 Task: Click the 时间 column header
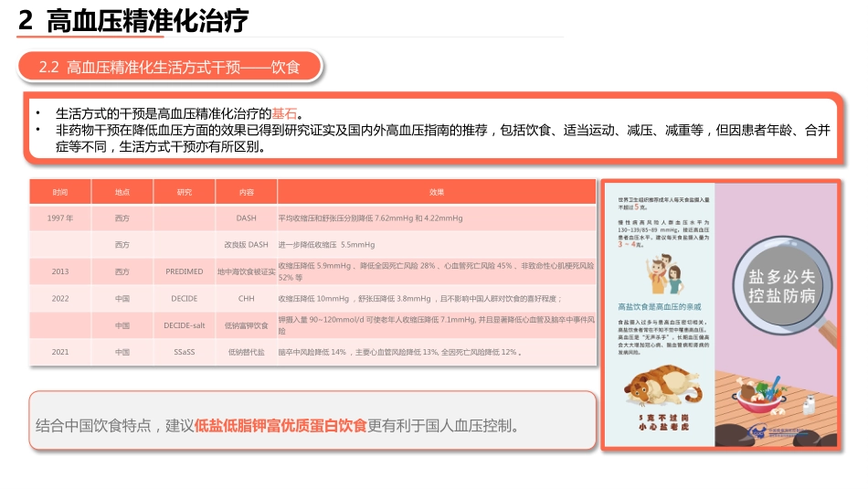point(60,192)
